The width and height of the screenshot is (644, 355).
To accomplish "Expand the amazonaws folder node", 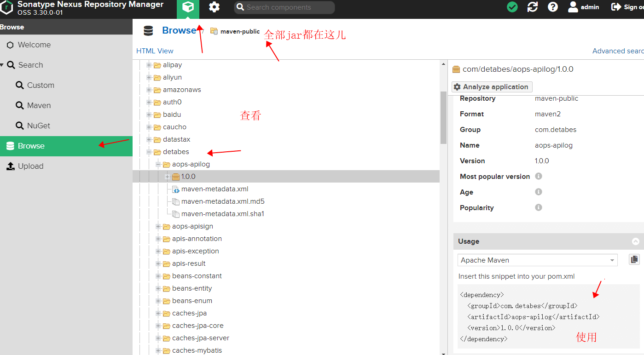I will (x=149, y=90).
